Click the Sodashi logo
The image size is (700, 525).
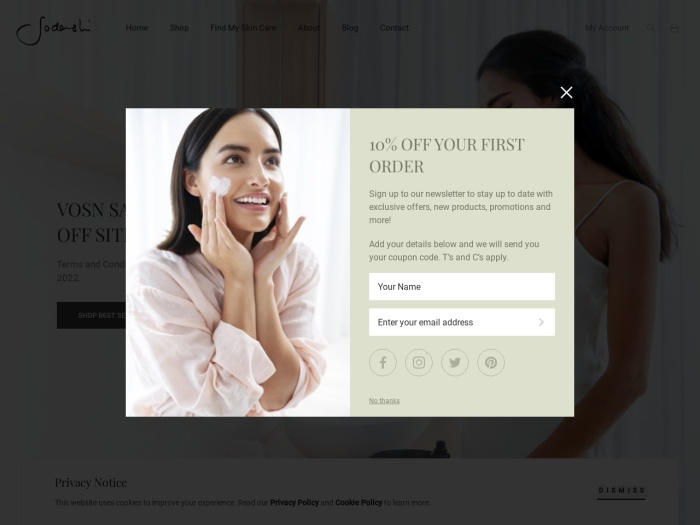[x=54, y=30]
